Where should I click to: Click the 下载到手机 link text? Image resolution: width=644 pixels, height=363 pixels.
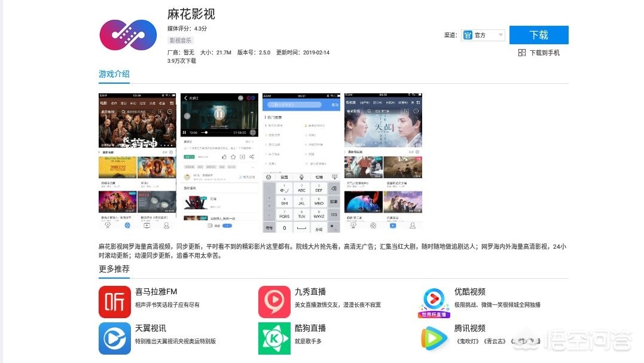[x=545, y=53]
